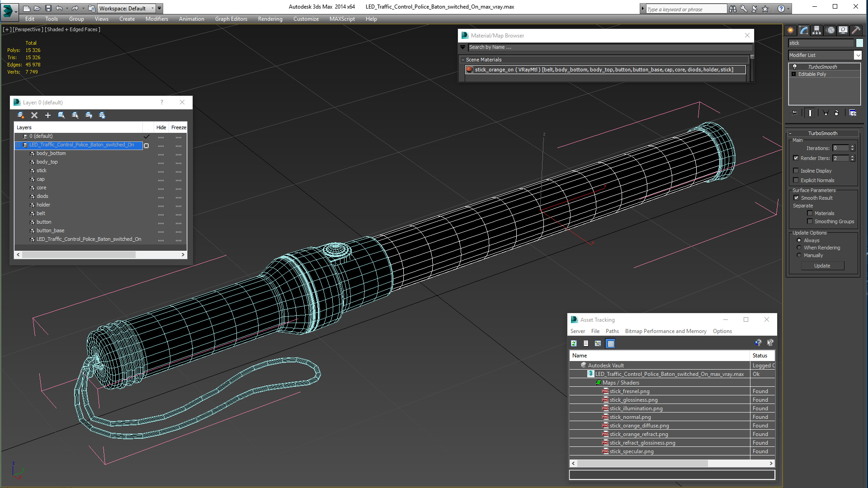Open the Graph Editors menu

[231, 19]
